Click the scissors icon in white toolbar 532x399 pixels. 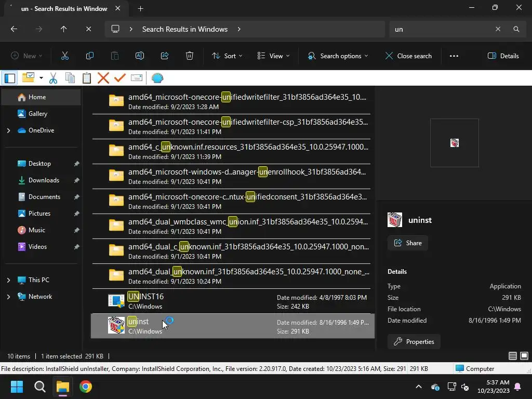pos(54,78)
